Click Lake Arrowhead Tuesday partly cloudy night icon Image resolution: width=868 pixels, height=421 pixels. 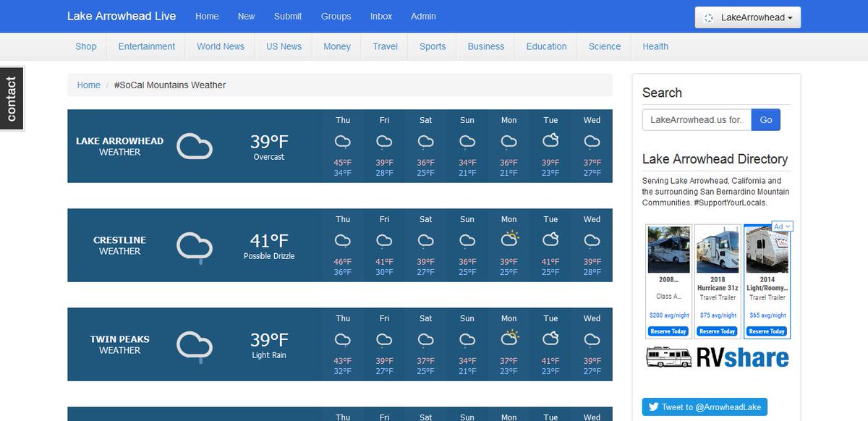tap(550, 140)
